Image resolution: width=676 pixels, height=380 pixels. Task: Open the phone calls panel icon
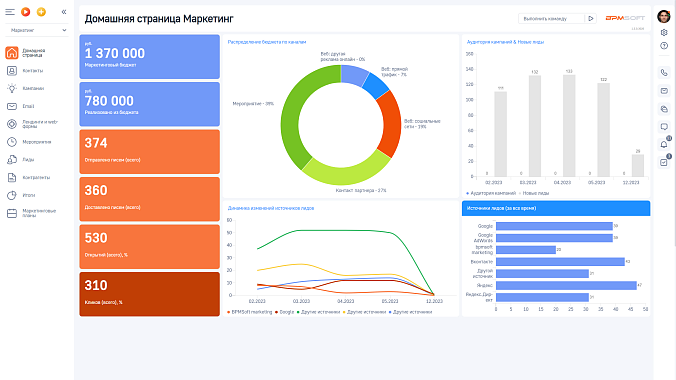pos(664,72)
